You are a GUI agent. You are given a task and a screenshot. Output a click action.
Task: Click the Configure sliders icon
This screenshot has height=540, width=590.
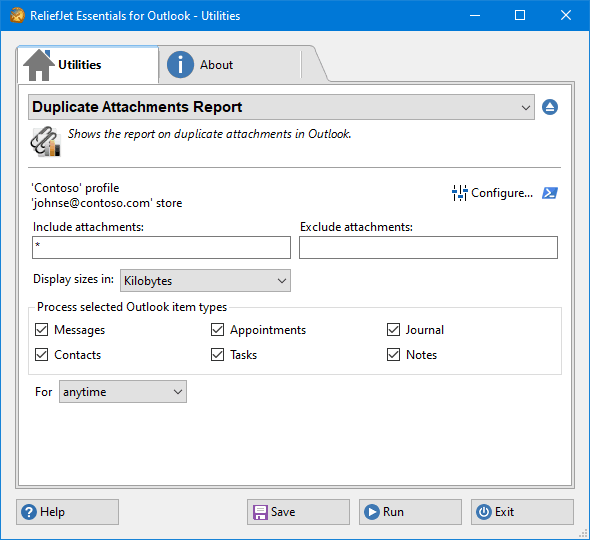pos(459,193)
